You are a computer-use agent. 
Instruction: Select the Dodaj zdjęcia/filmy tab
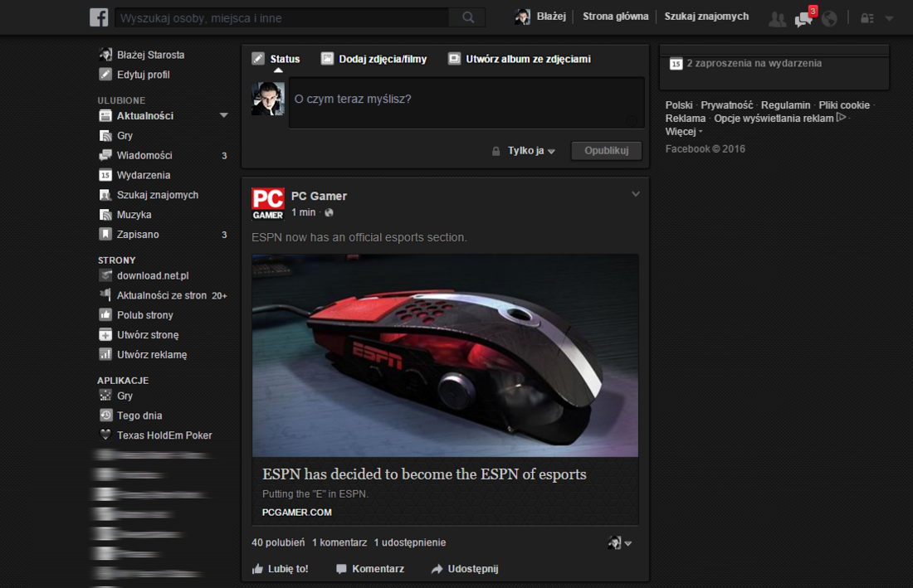373,59
